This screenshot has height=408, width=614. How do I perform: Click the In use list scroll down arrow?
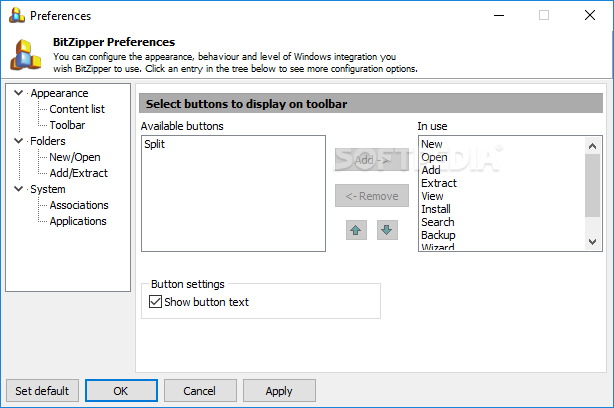point(592,242)
